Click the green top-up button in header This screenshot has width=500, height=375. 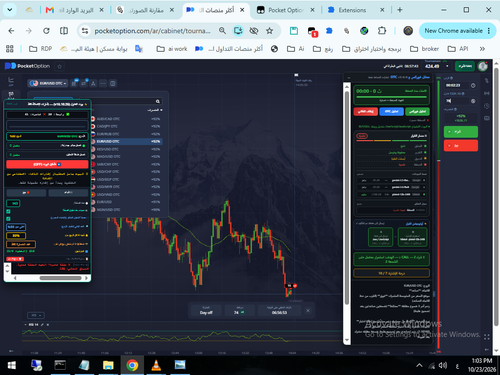tap(465, 66)
